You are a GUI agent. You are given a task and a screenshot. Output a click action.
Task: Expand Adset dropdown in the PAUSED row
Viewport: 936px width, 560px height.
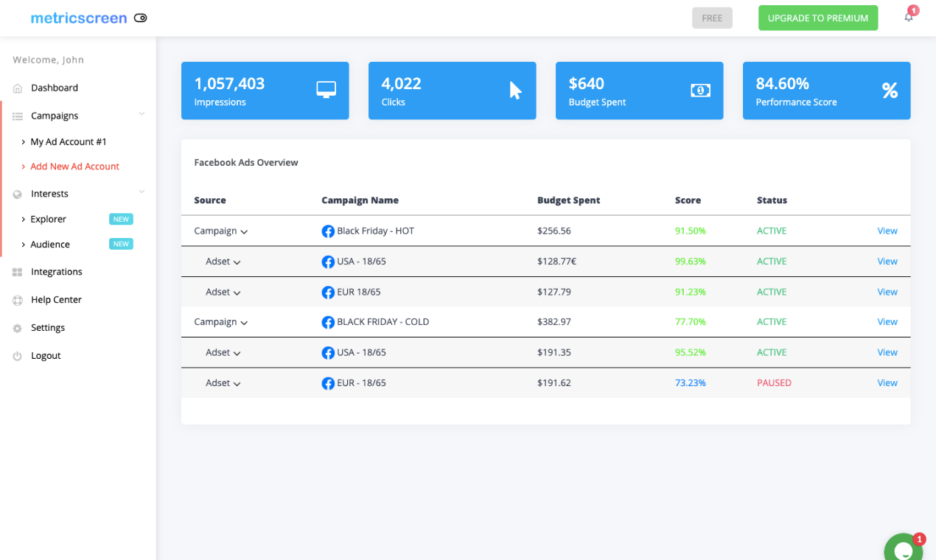pyautogui.click(x=237, y=384)
